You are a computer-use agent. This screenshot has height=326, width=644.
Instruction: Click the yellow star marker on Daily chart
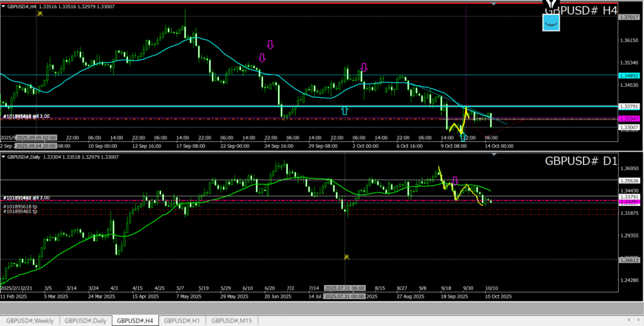click(346, 257)
